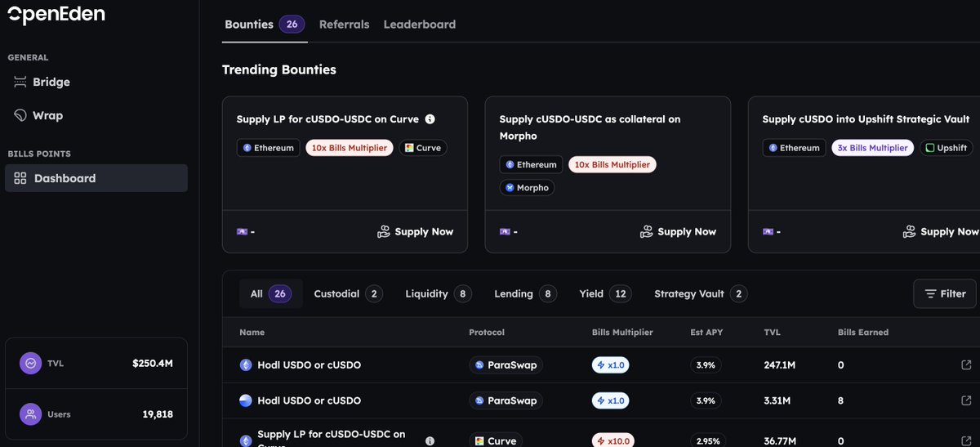Select Dashboard in the sidebar
Image resolution: width=980 pixels, height=447 pixels.
96,178
